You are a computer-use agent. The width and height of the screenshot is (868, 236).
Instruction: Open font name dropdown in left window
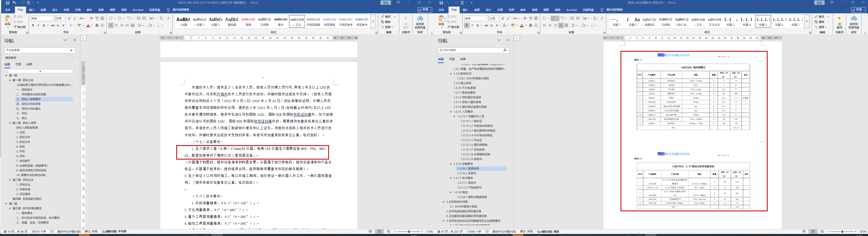click(x=53, y=19)
